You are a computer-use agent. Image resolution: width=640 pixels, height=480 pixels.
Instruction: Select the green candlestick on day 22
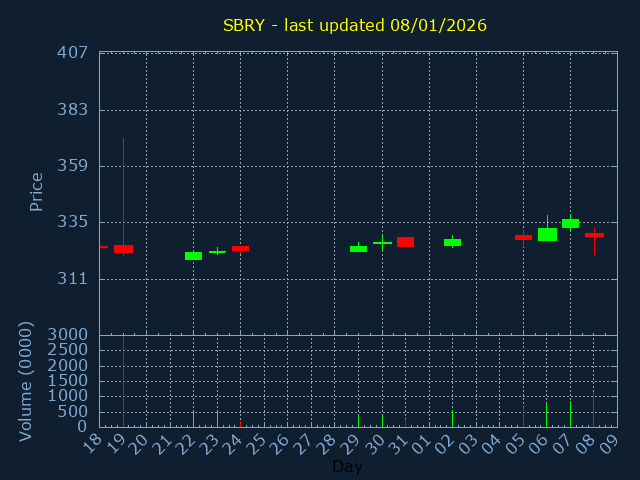tap(193, 256)
